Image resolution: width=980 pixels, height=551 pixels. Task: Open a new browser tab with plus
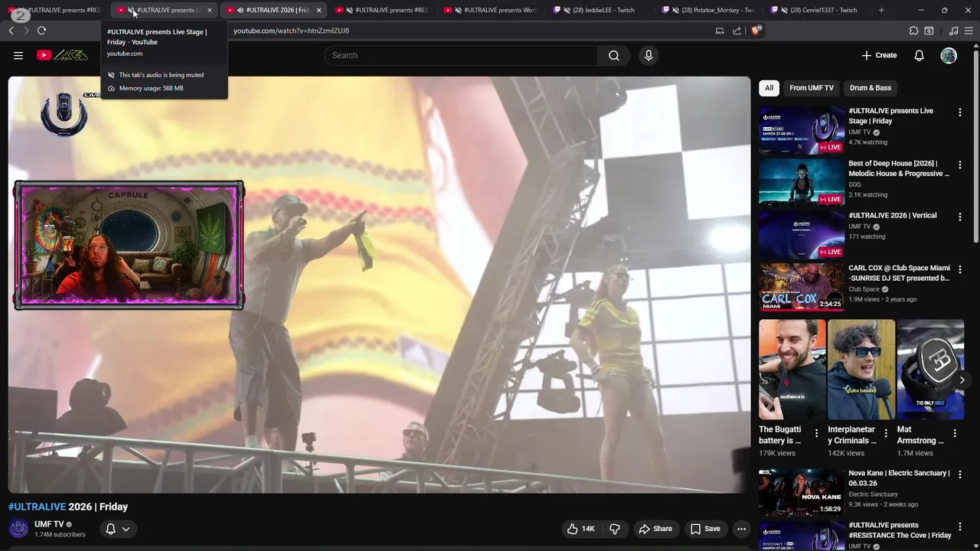pyautogui.click(x=881, y=10)
